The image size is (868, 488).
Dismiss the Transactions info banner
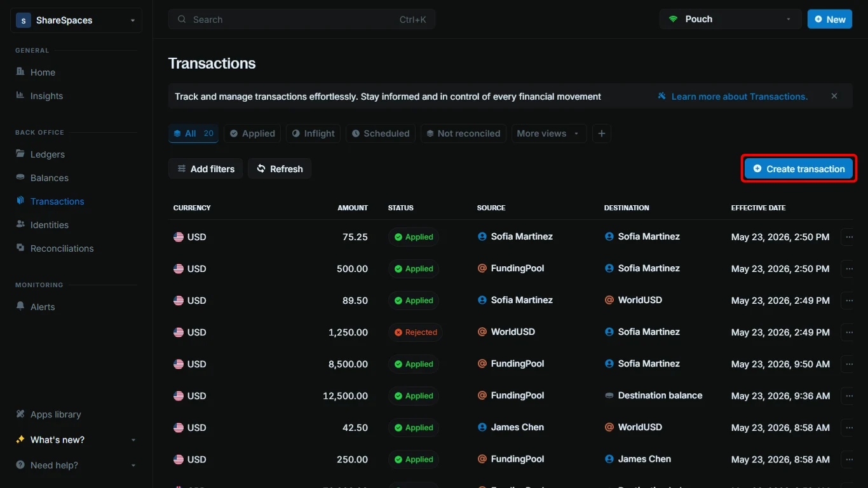click(x=834, y=96)
